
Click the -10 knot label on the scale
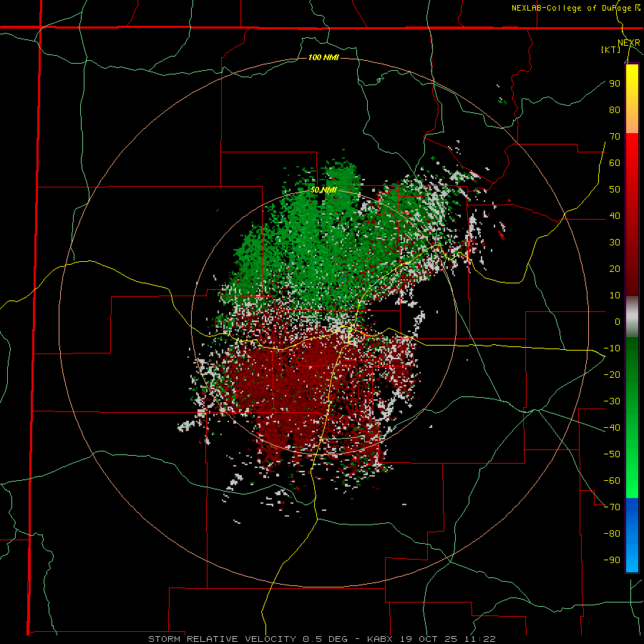coord(612,348)
